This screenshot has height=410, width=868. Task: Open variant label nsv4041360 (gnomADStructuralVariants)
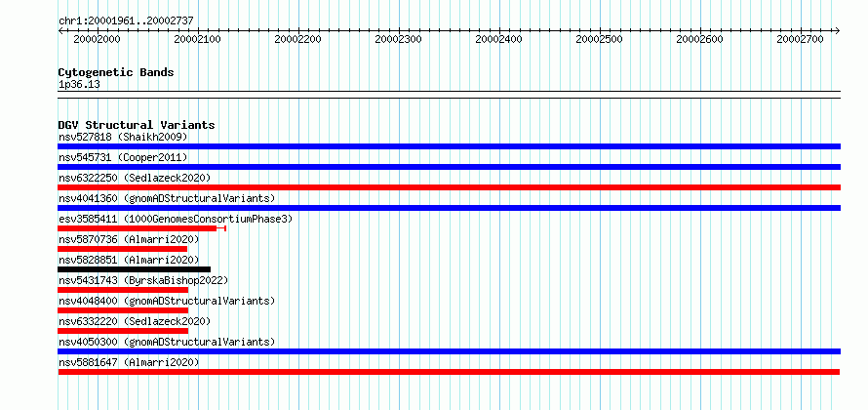(167, 198)
